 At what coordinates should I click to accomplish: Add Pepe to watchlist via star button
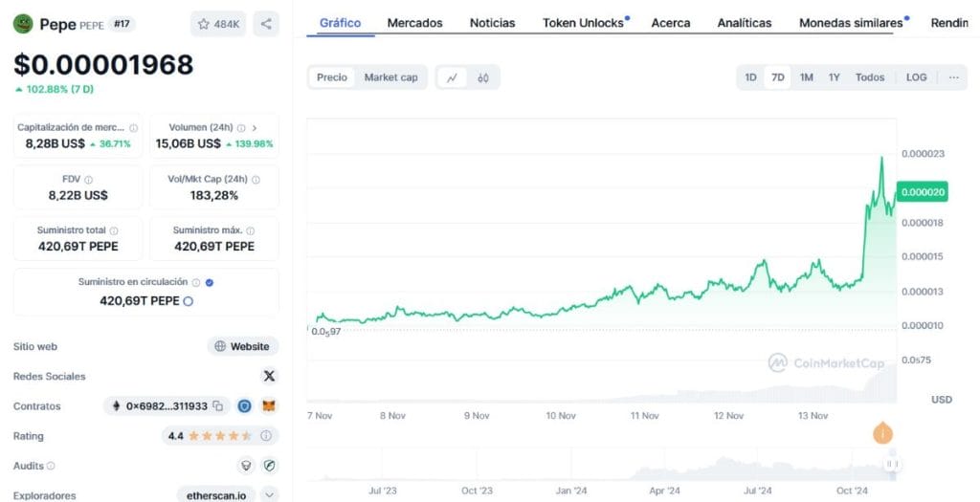pyautogui.click(x=218, y=24)
